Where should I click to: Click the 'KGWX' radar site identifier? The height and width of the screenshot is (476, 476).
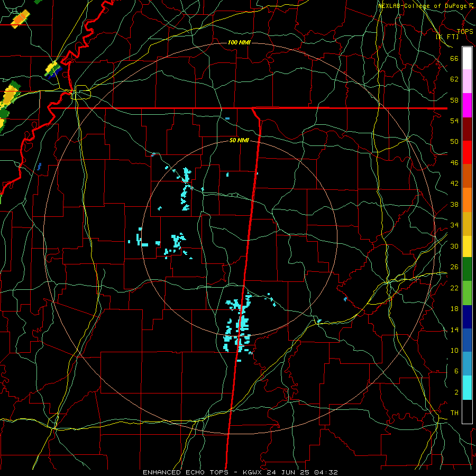253,472
